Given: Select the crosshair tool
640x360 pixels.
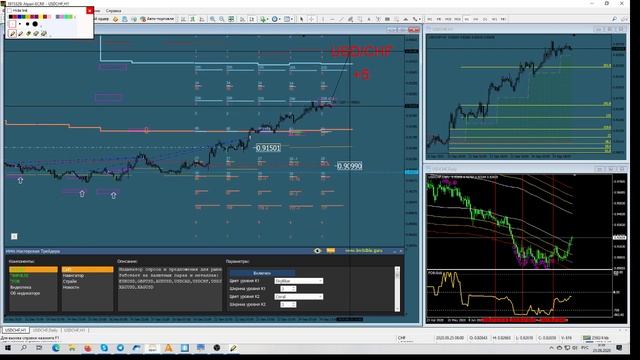Looking at the screenshot, I should (311, 19).
